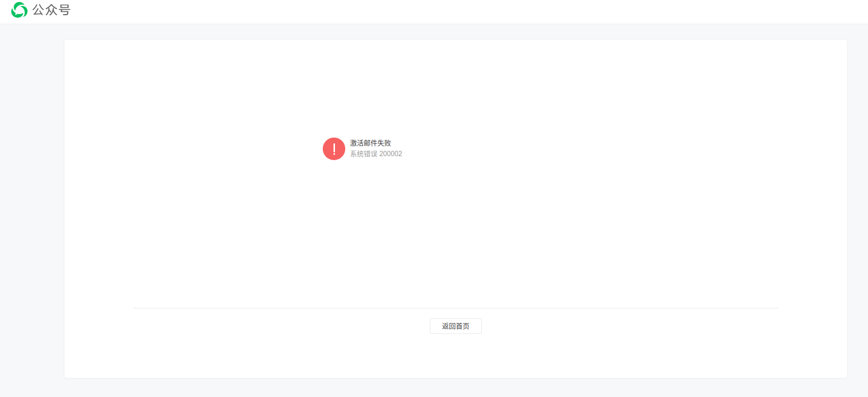The image size is (868, 397).
Task: Click the green WeChat 公众号 logo icon
Action: 19,10
